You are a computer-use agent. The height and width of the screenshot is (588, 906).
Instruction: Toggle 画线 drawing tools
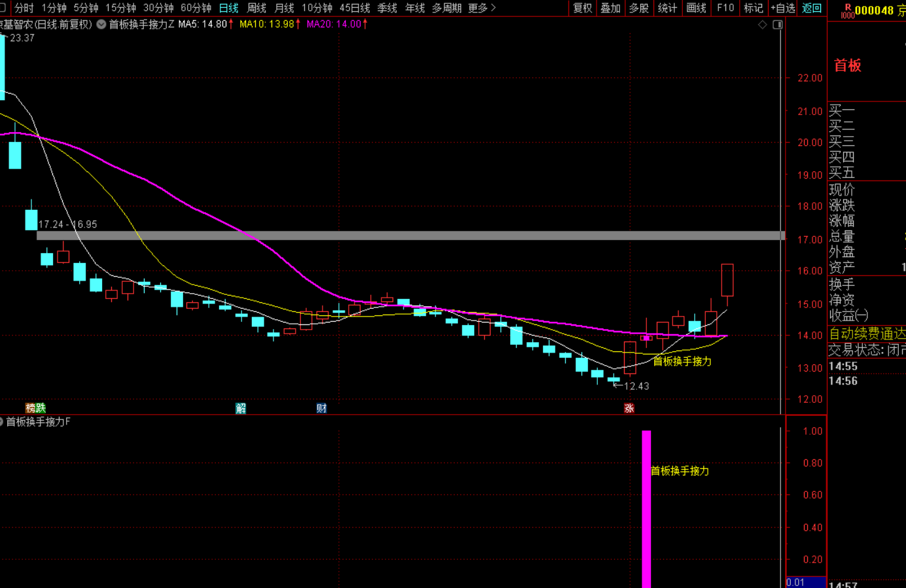(696, 8)
